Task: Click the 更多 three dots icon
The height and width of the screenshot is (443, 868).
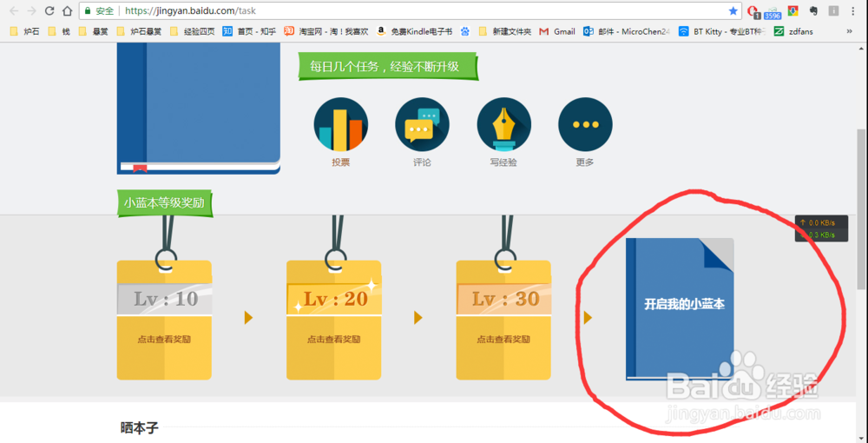Action: click(585, 124)
